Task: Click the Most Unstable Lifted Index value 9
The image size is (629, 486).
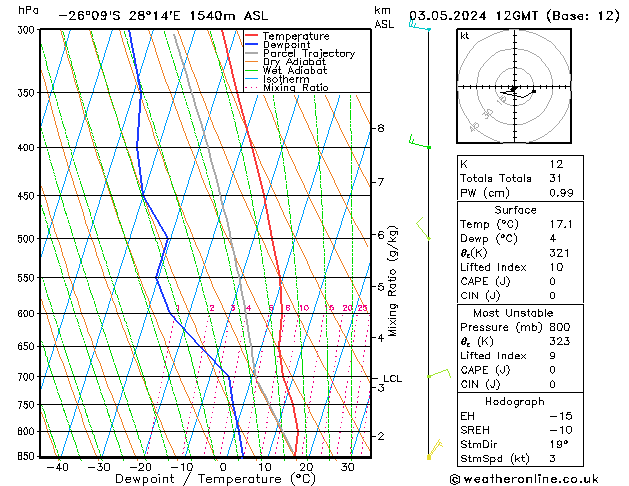Action: [553, 356]
